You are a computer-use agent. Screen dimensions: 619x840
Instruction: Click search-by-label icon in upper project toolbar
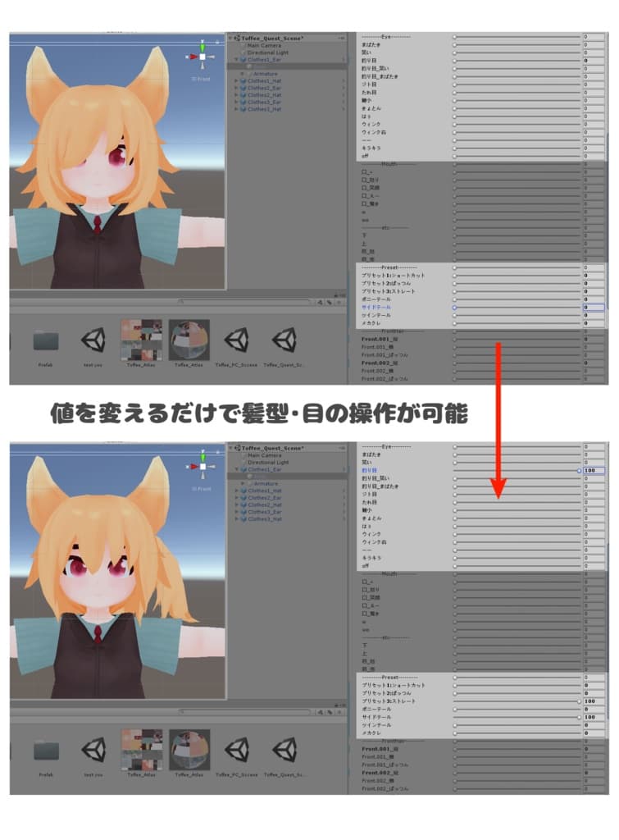click(x=330, y=303)
